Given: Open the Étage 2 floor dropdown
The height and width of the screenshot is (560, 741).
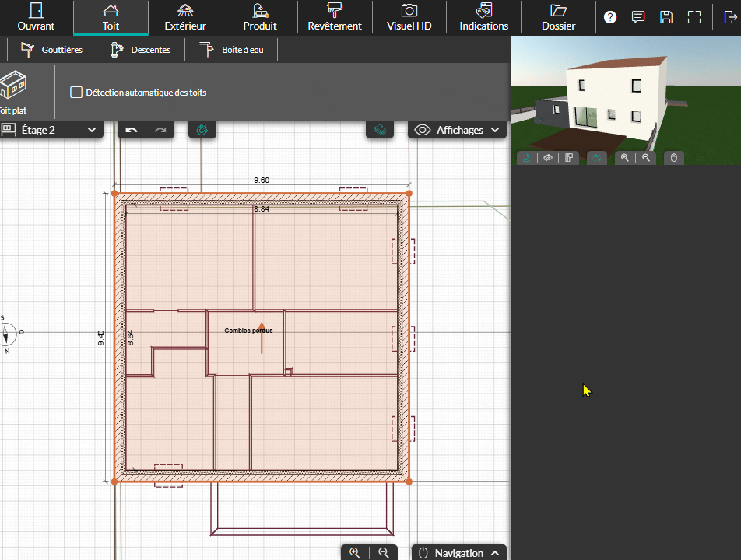Looking at the screenshot, I should click(x=51, y=130).
